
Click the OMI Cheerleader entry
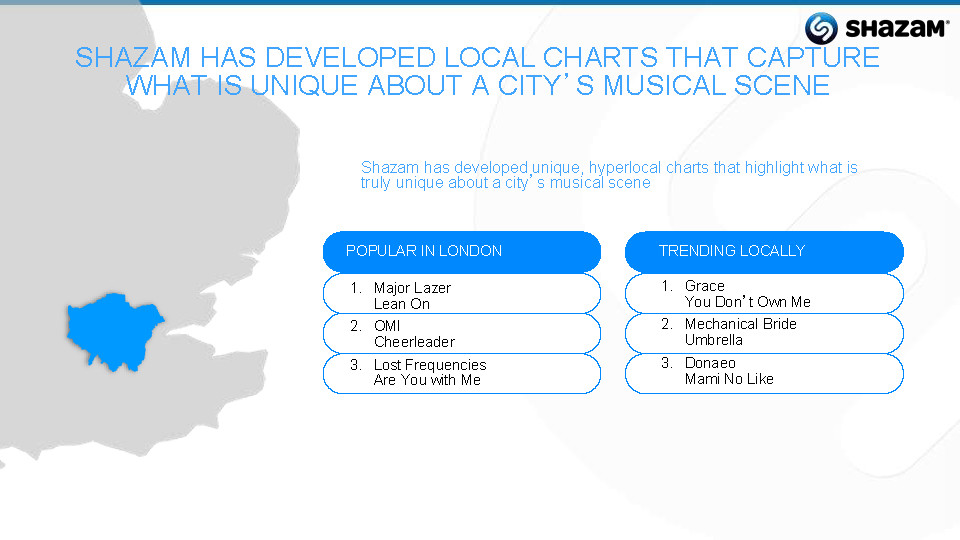[x=462, y=334]
